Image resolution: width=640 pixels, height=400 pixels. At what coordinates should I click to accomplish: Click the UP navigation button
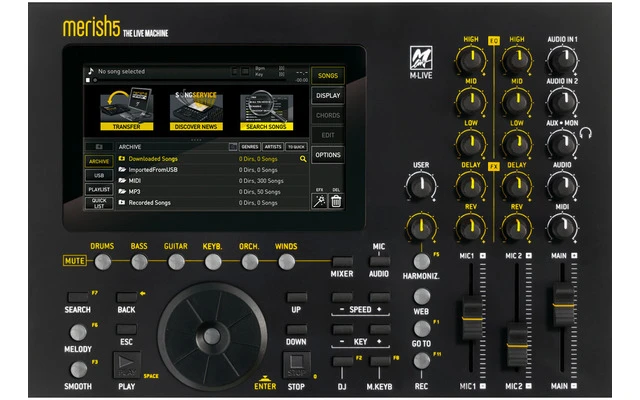coord(297,297)
